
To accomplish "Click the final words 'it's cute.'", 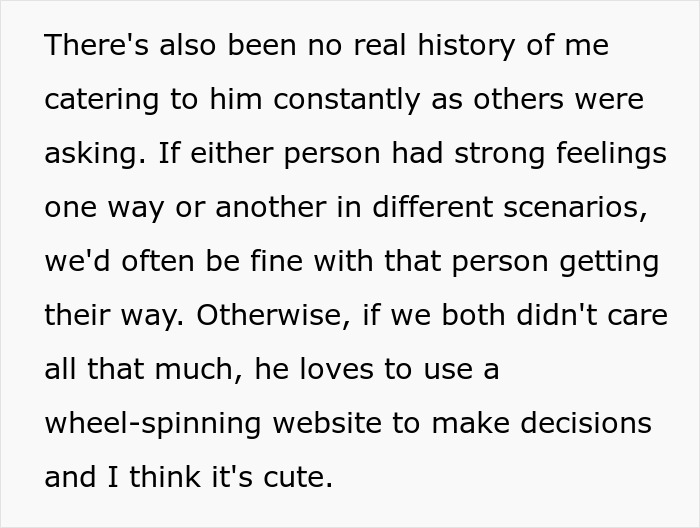I will (277, 478).
